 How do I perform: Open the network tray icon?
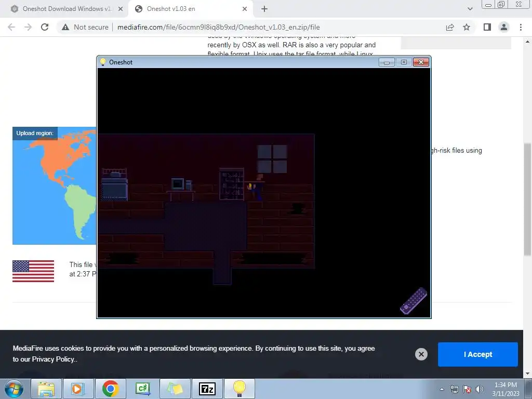click(x=454, y=389)
